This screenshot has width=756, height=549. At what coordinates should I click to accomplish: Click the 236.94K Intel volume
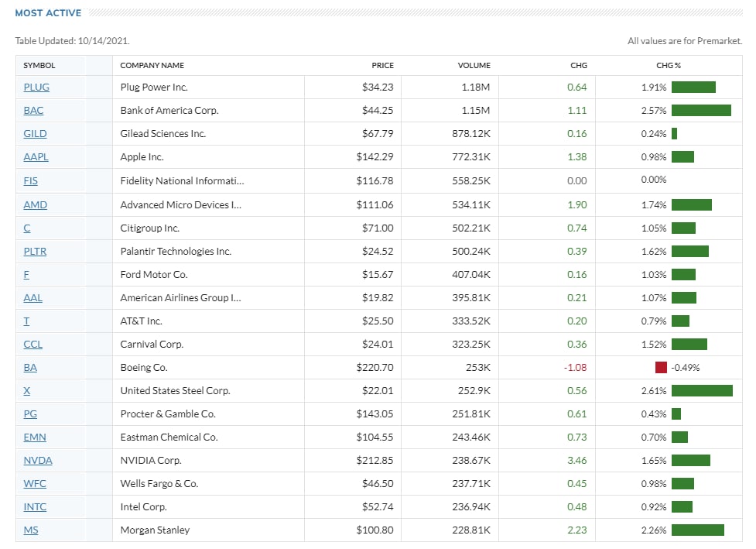click(471, 506)
